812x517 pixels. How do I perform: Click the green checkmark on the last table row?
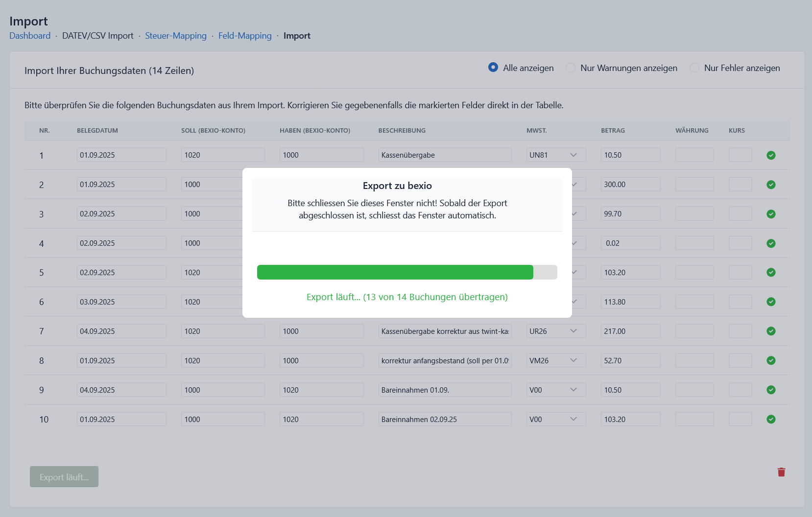[771, 419]
